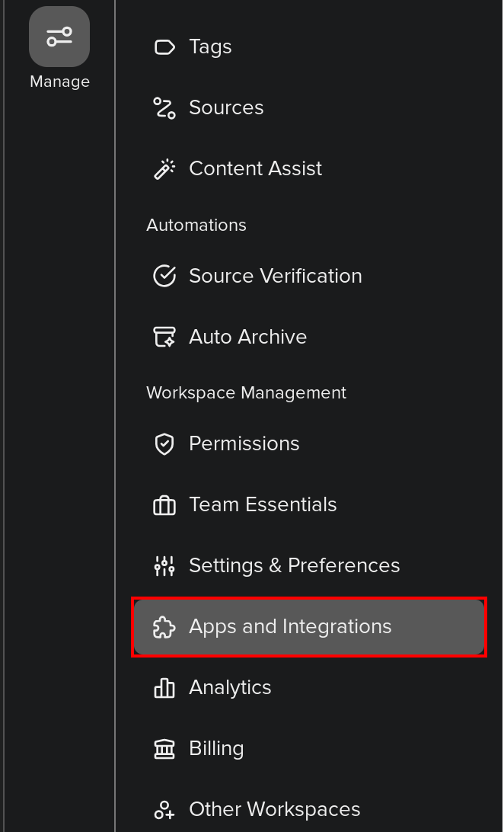Click the Sources route icon
This screenshot has height=832, width=504.
coord(164,107)
